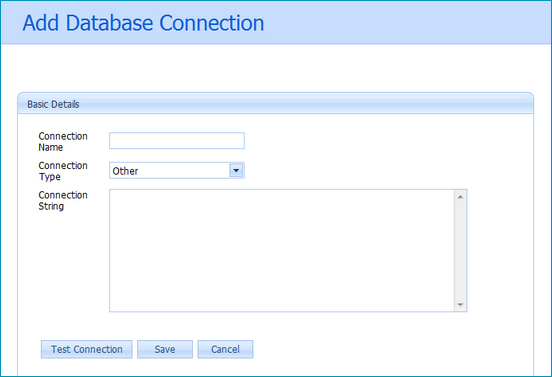Click the Save button
The width and height of the screenshot is (552, 377).
(165, 349)
